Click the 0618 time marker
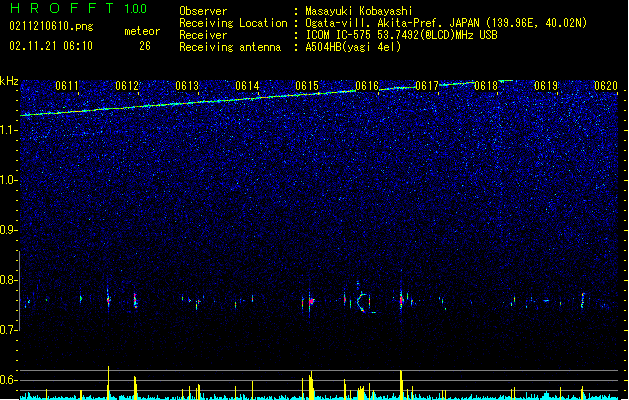This screenshot has width=629, height=400. pos(486,86)
